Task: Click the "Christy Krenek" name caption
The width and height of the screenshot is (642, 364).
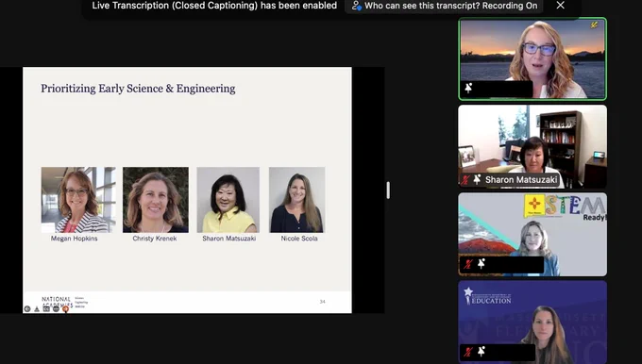Action: [154, 239]
